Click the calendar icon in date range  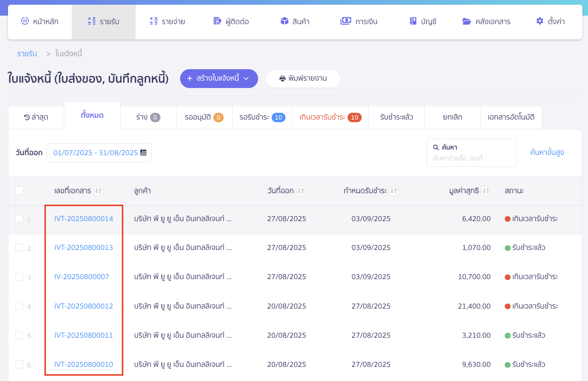tap(143, 153)
